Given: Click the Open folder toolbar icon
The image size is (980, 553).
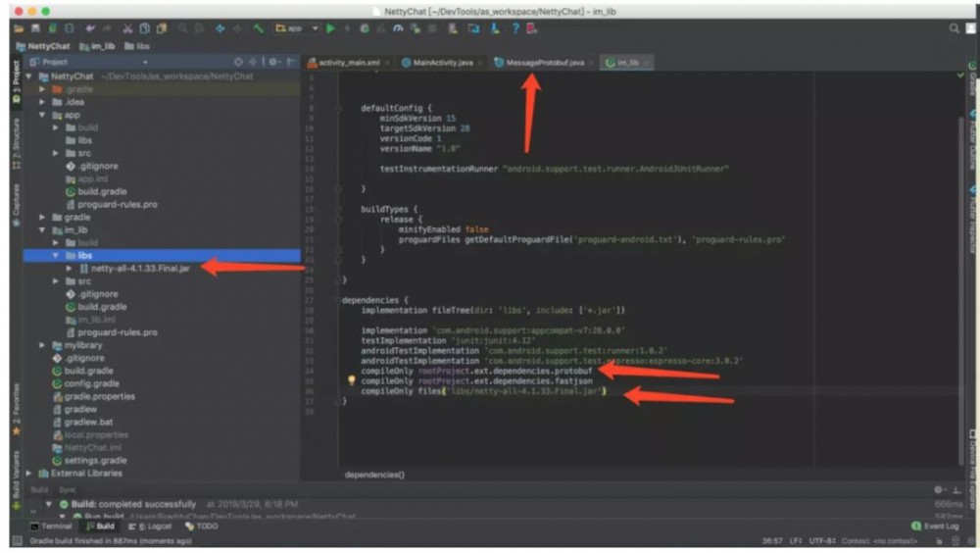Looking at the screenshot, I should [19, 28].
